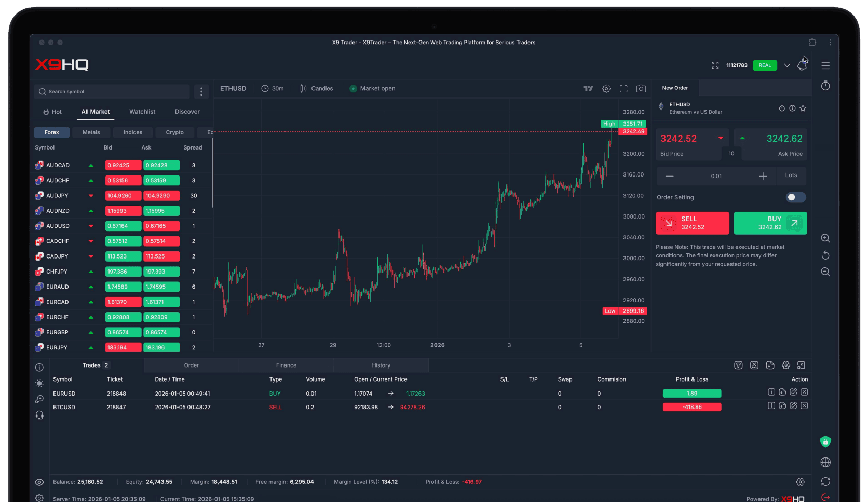Edit the BTCUSD trade
The height and width of the screenshot is (502, 868).
[x=793, y=405]
